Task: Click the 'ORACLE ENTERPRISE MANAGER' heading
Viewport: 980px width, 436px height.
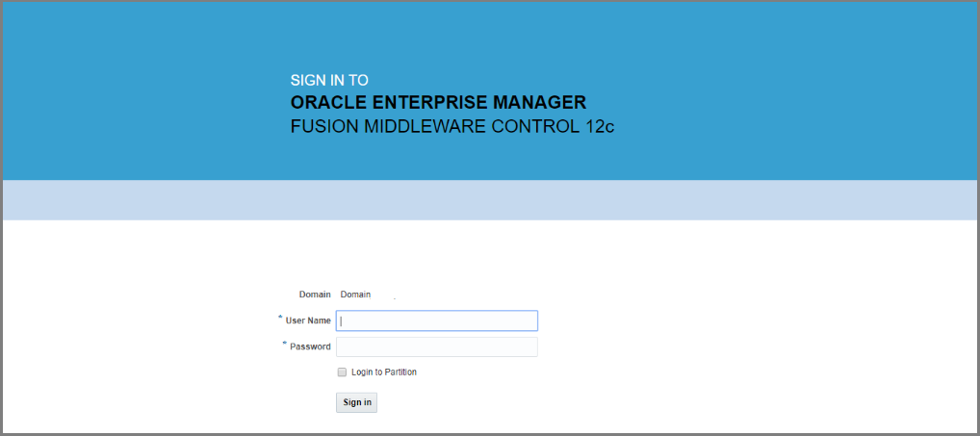Action: tap(438, 102)
